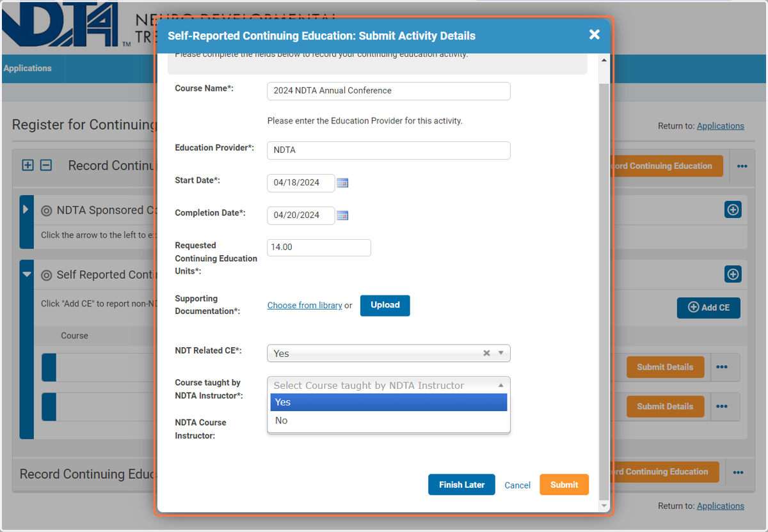The image size is (768, 532).
Task: Edit the Education Provider field
Action: (388, 150)
